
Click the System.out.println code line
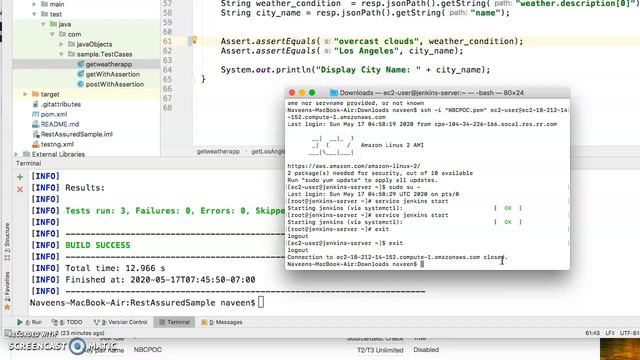click(355, 70)
